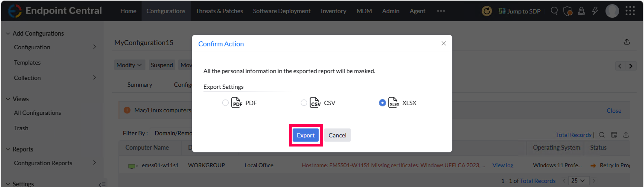Click the share icon beside MyConfiguration15 title
The height and width of the screenshot is (187, 644).
(x=626, y=42)
